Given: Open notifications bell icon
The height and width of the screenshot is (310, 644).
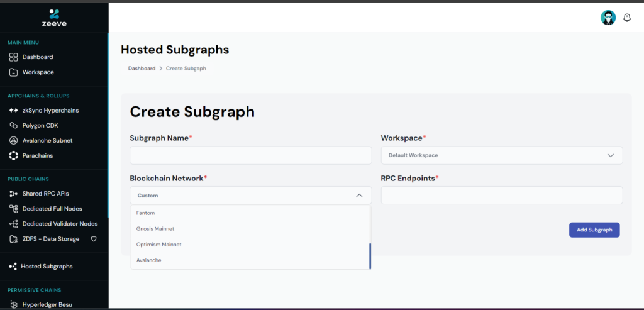Looking at the screenshot, I should tap(627, 18).
